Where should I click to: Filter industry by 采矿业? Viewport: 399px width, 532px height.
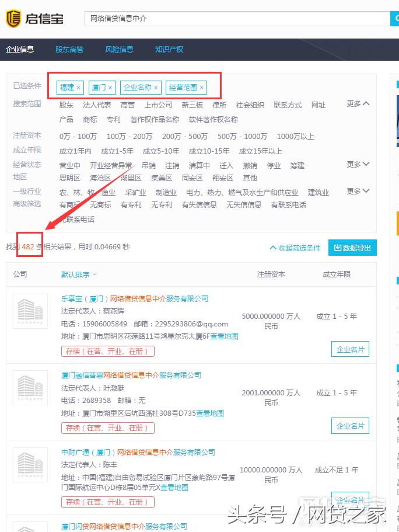pos(135,192)
